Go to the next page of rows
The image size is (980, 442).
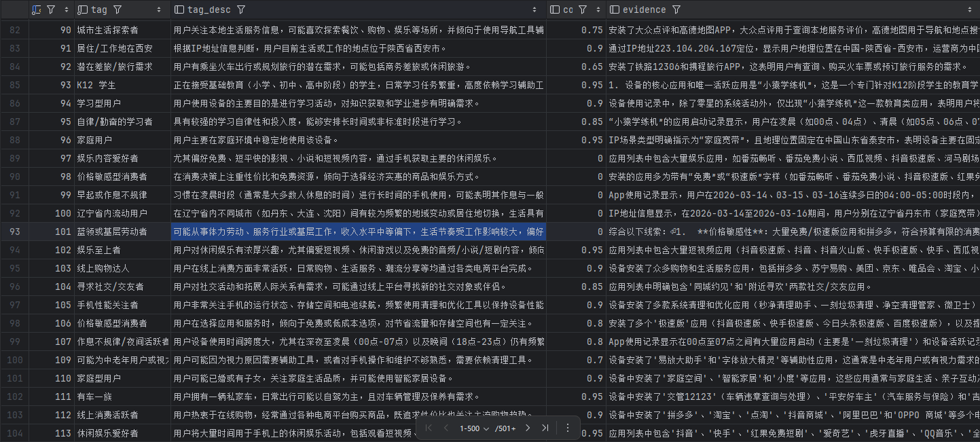click(x=528, y=428)
